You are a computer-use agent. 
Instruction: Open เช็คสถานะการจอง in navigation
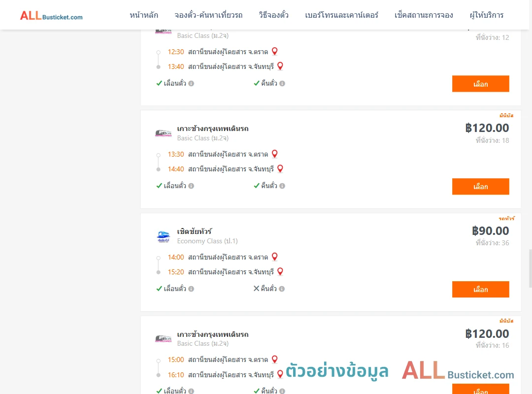[x=424, y=15]
